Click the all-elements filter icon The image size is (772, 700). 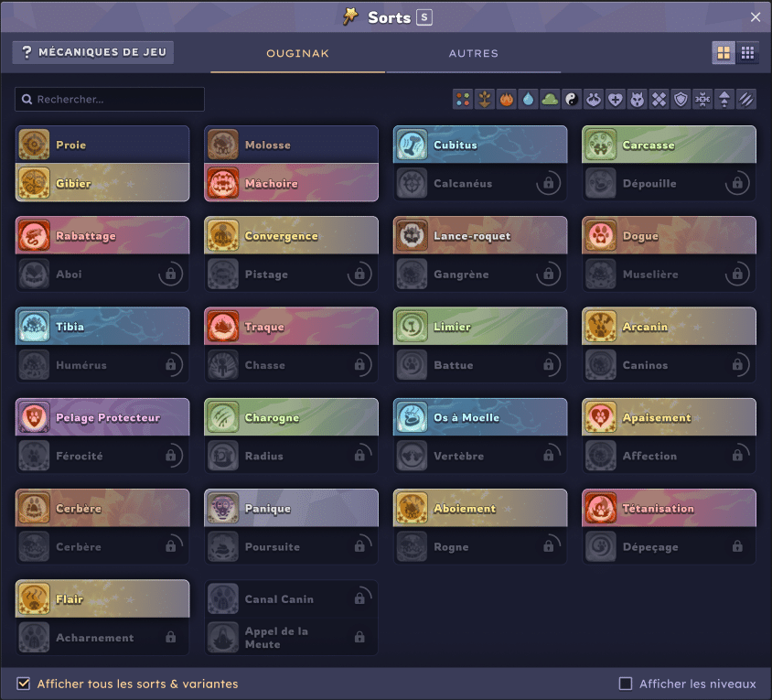463,100
